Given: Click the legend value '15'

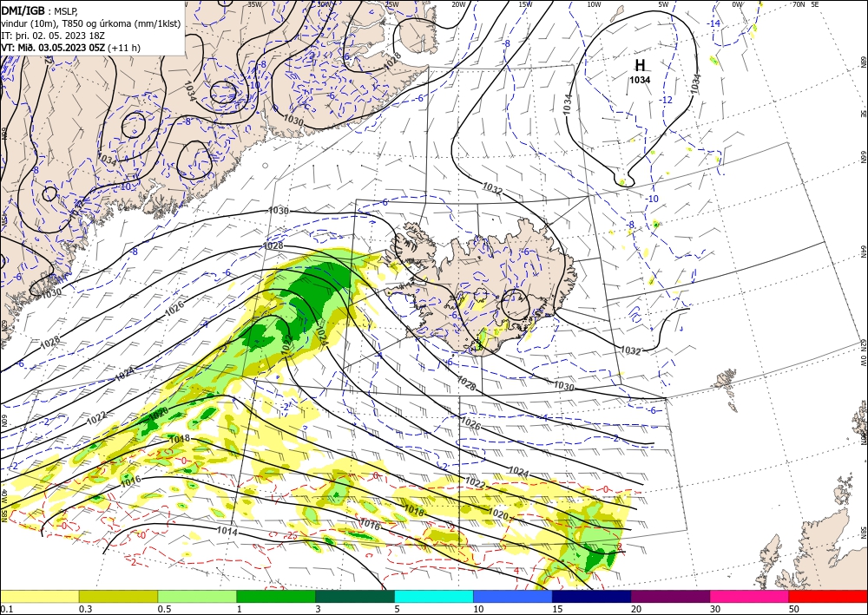Looking at the screenshot, I should tap(557, 609).
